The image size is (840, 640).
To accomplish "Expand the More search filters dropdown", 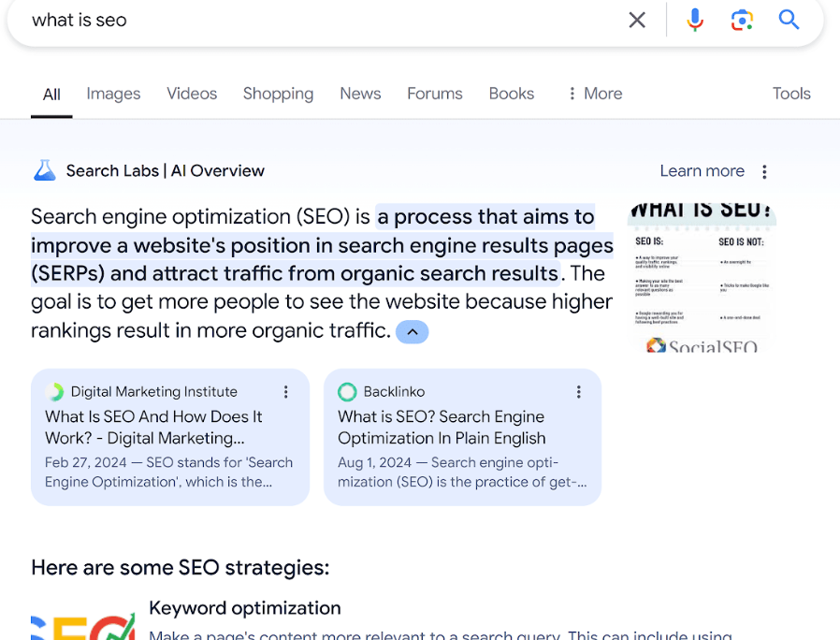I will click(x=595, y=94).
